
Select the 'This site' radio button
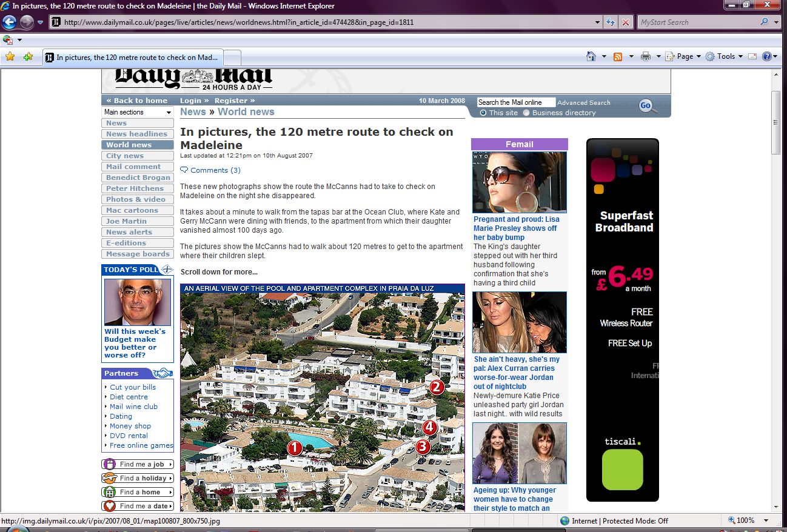(x=483, y=113)
